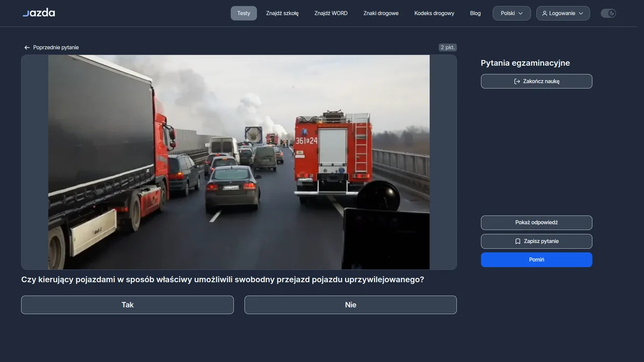This screenshot has width=644, height=362.
Task: Skip question with Pomiń
Action: click(x=537, y=260)
